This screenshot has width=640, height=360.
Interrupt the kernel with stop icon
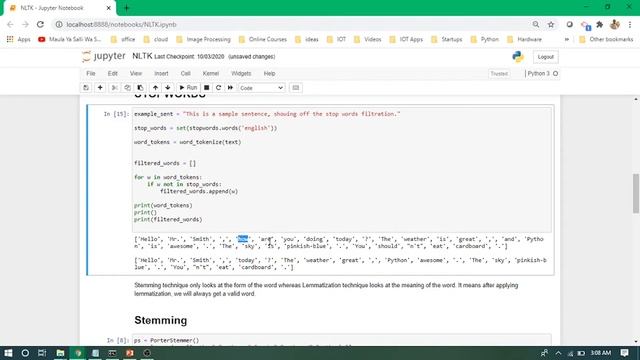[207, 88]
